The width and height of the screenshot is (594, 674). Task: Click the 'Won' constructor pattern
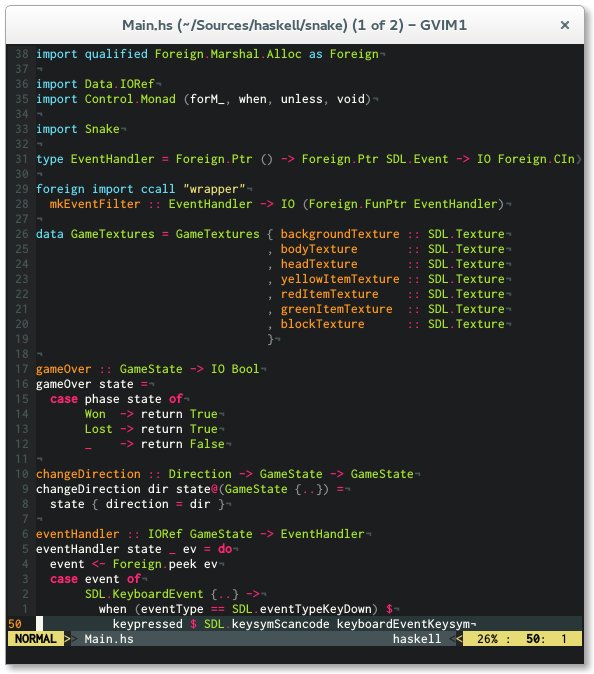95,414
